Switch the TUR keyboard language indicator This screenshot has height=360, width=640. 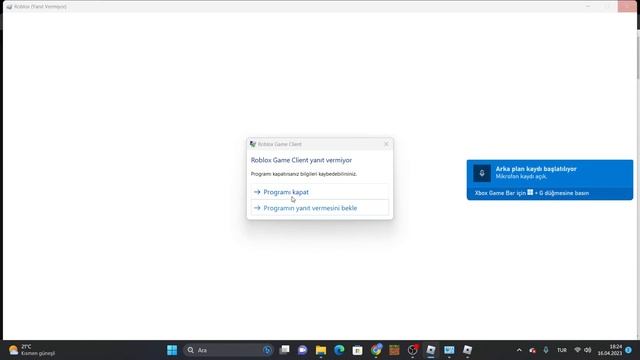(x=562, y=350)
